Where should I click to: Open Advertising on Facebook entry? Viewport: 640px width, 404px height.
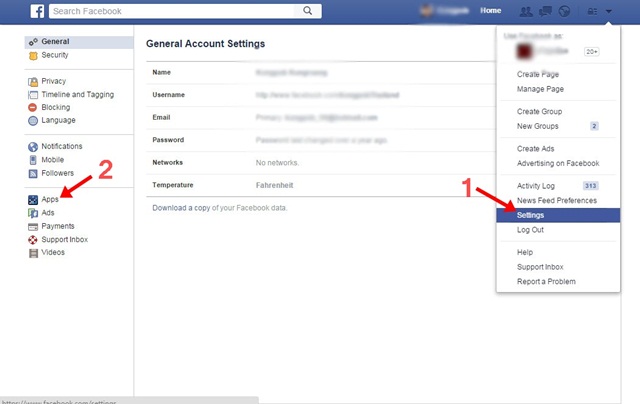[558, 163]
